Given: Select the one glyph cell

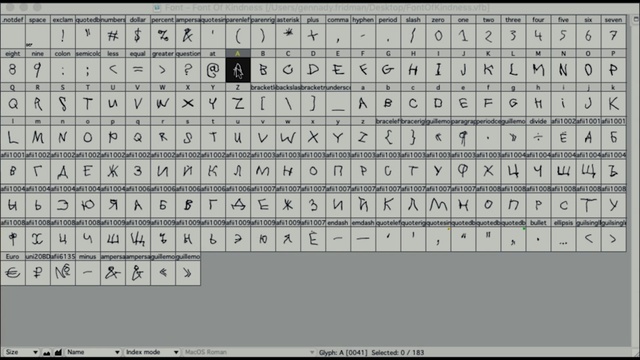Looking at the screenshot, I should point(463,33).
